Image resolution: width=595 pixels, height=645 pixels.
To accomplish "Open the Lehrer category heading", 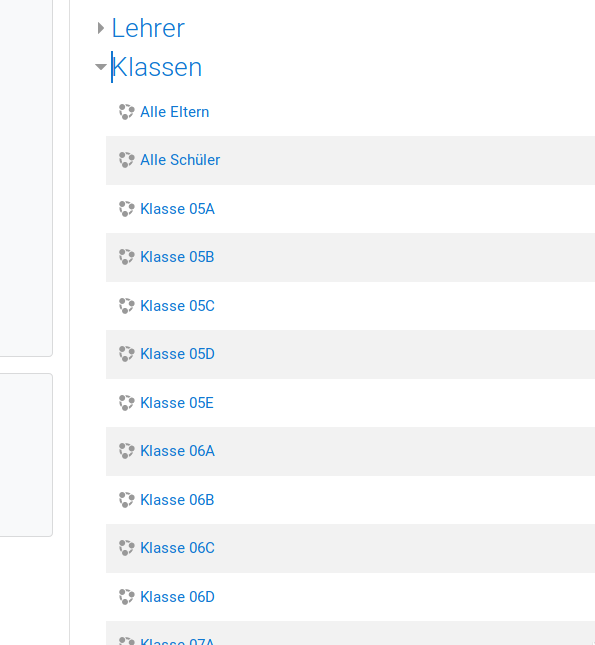I will tap(148, 28).
